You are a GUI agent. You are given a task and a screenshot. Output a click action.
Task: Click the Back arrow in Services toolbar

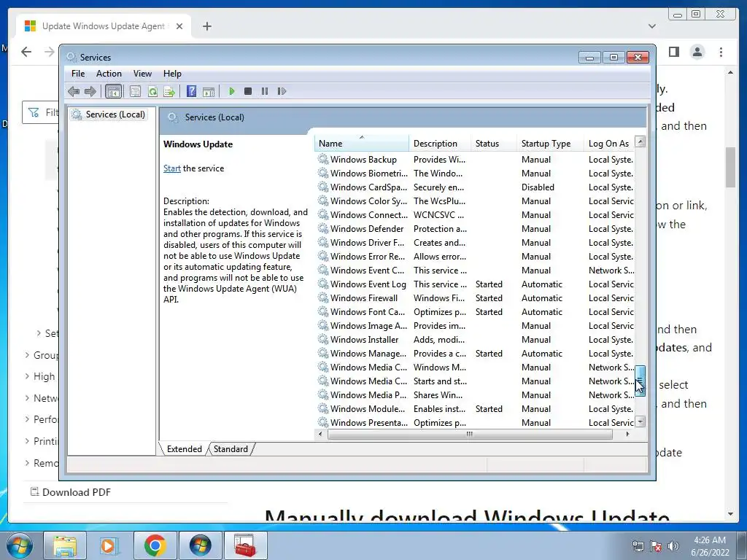coord(74,91)
